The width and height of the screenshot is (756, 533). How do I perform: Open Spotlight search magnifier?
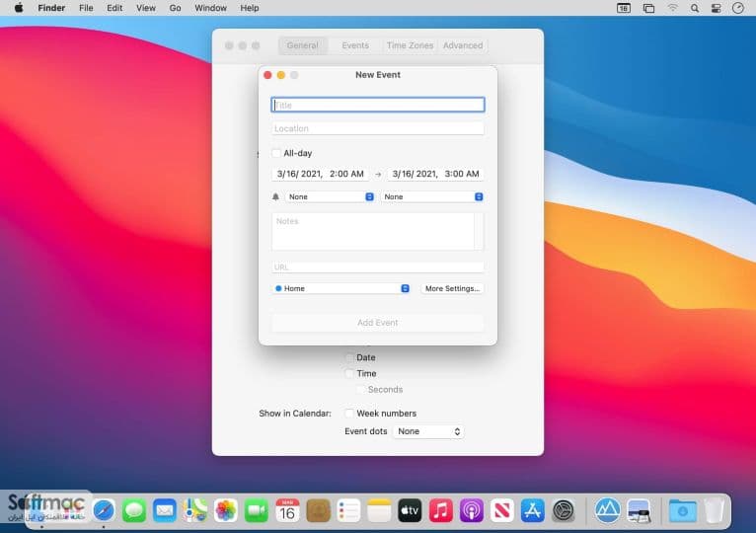pyautogui.click(x=694, y=8)
